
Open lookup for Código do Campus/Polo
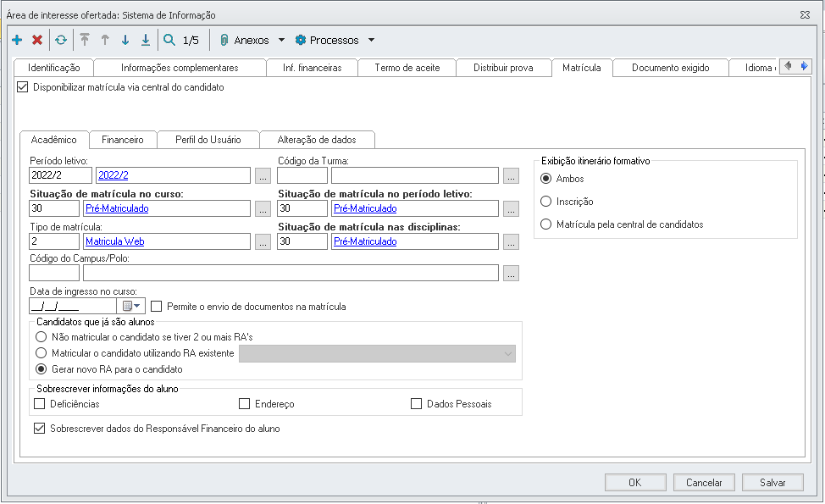[511, 273]
